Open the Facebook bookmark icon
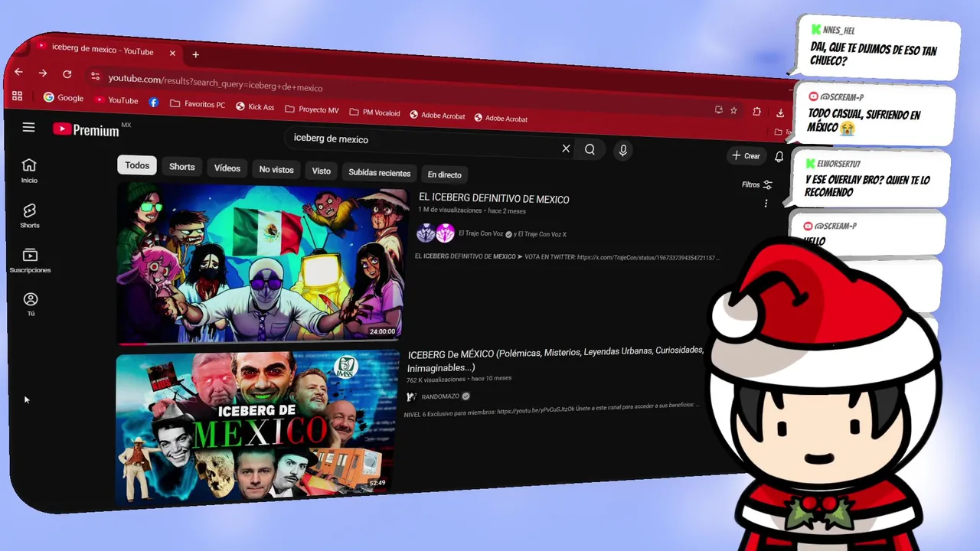The image size is (980, 551). [154, 102]
